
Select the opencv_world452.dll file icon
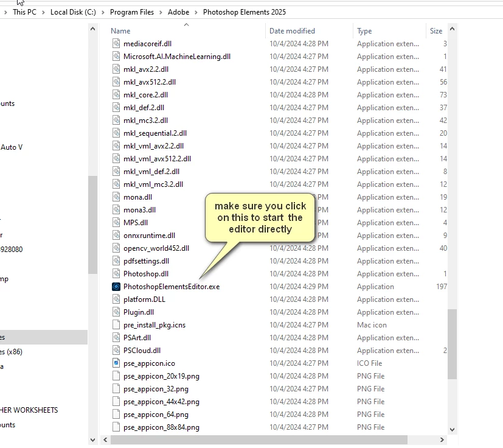coord(116,248)
